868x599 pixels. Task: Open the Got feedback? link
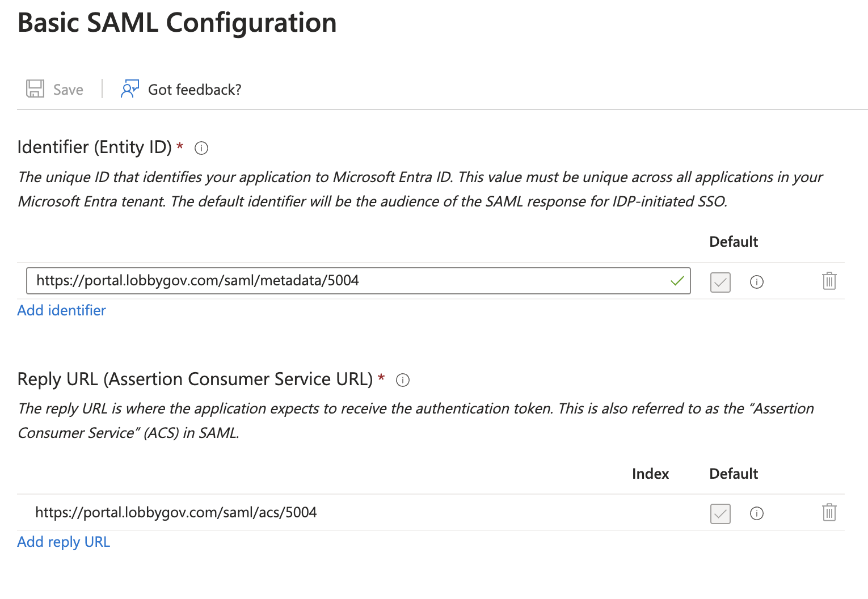click(x=195, y=90)
